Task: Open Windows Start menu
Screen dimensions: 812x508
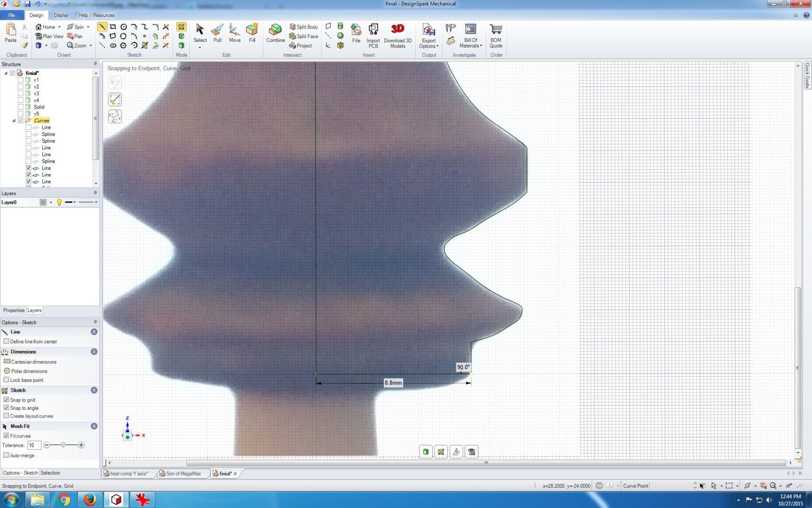Action: pyautogui.click(x=11, y=500)
